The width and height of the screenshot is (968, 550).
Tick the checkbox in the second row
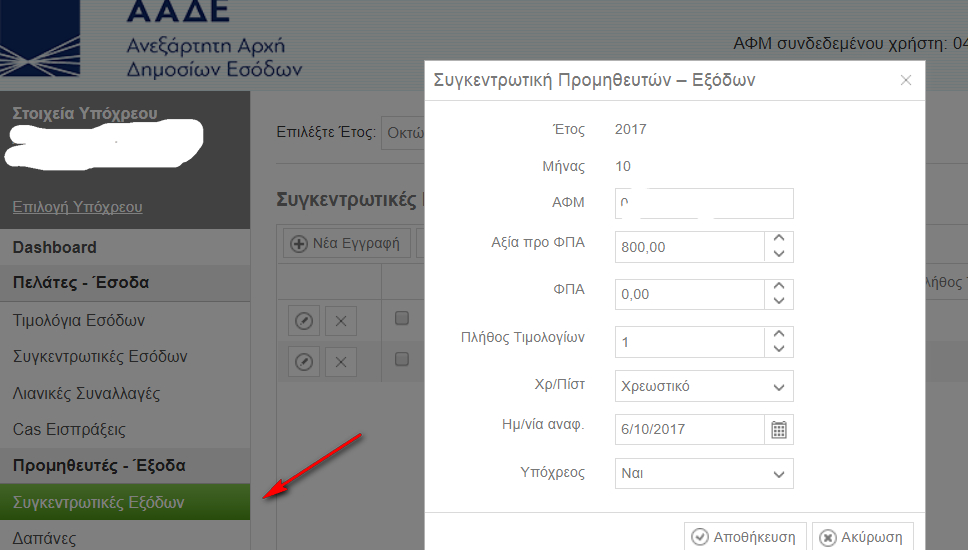tap(402, 359)
